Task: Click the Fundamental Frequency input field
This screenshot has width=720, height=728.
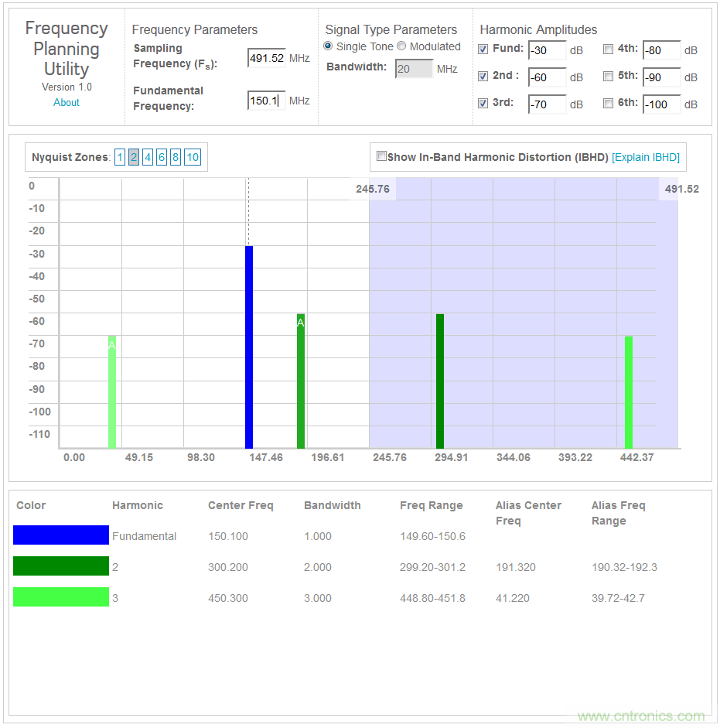Action: (266, 101)
